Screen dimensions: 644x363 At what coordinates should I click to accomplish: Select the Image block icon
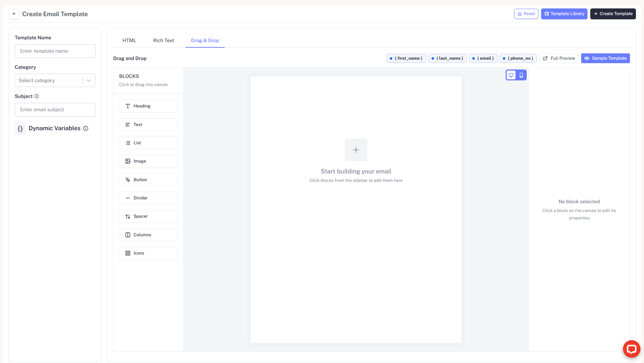click(x=128, y=161)
